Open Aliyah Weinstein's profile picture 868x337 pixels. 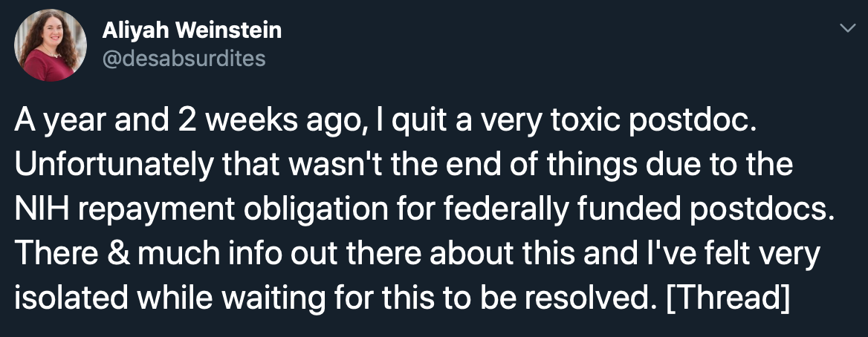pyautogui.click(x=51, y=45)
